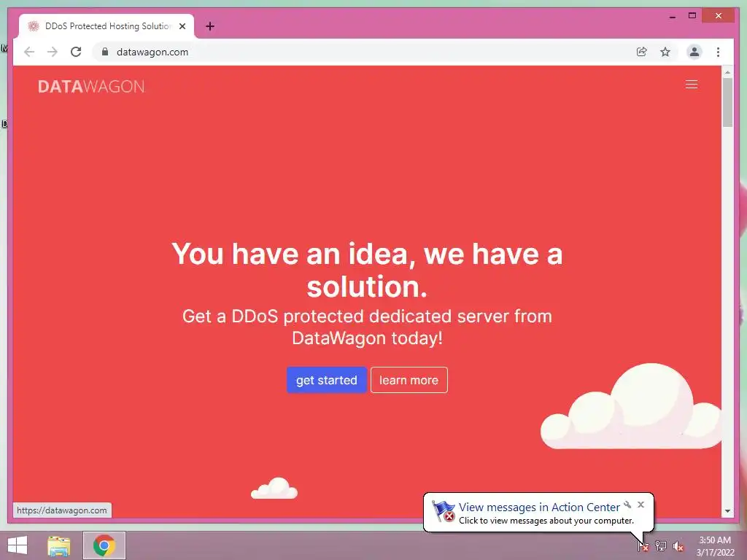Open File Explorer from the taskbar

pos(58,545)
